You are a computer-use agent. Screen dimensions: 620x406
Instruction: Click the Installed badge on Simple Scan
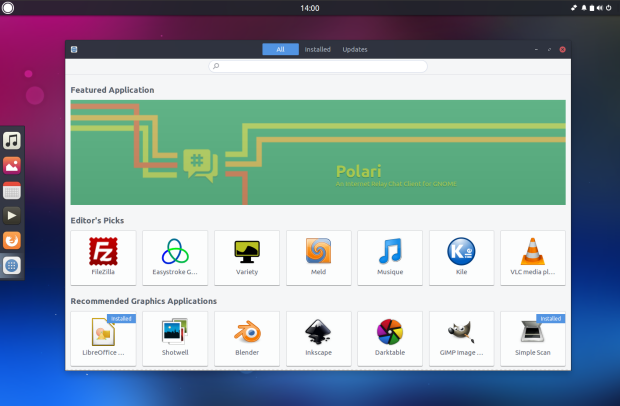coord(551,319)
